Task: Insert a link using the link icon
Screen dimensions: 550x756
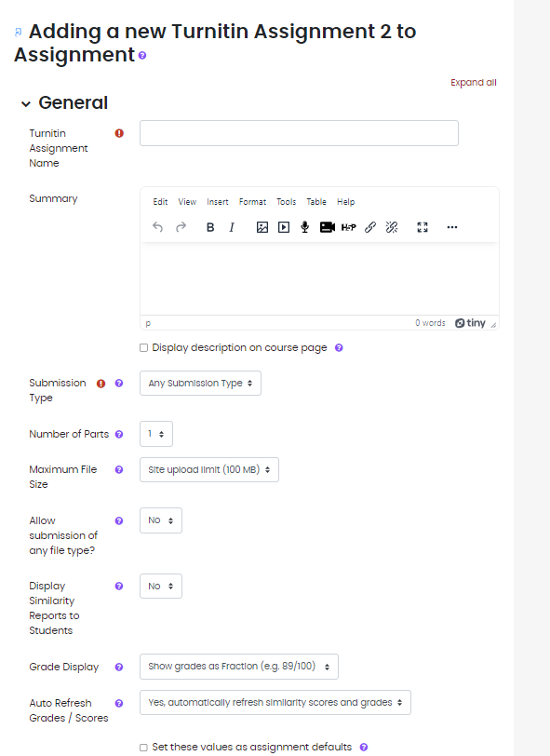Action: [x=369, y=226]
